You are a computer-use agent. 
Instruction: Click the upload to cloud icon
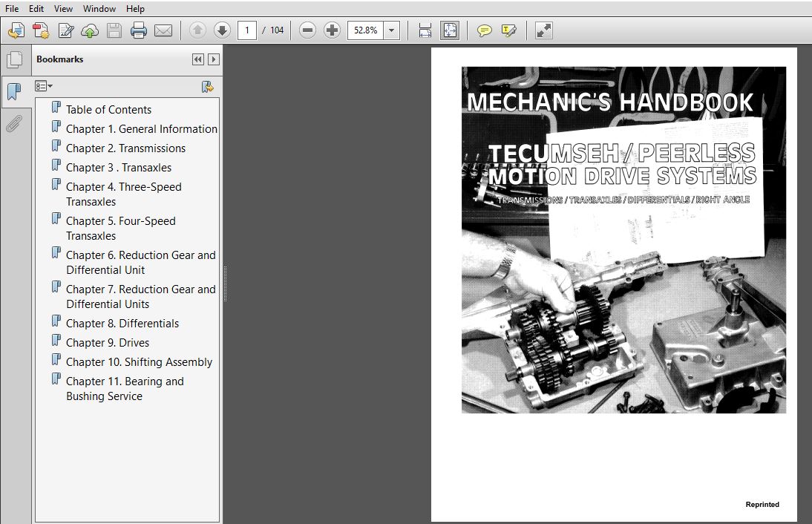pyautogui.click(x=90, y=30)
